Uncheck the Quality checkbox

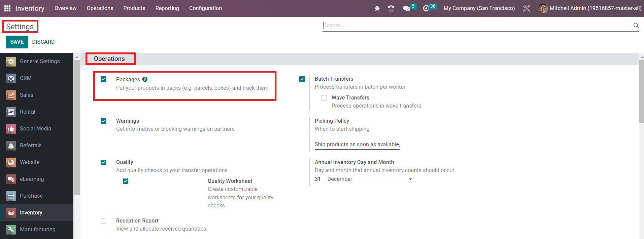tap(103, 162)
